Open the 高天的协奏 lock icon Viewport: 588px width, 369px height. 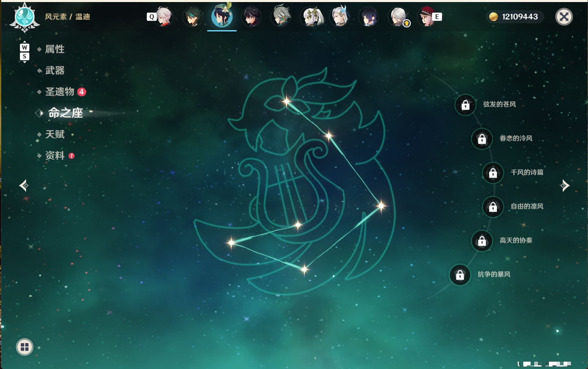[482, 241]
